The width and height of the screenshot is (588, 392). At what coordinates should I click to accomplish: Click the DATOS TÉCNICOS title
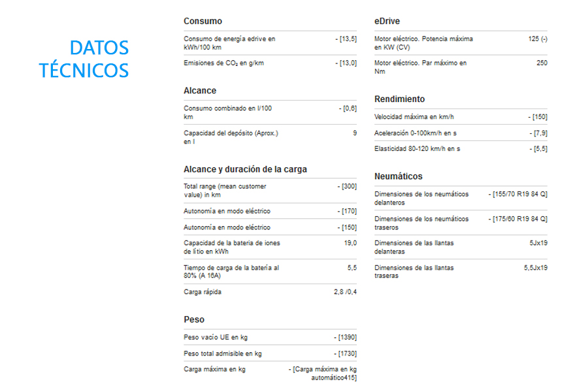pyautogui.click(x=84, y=58)
